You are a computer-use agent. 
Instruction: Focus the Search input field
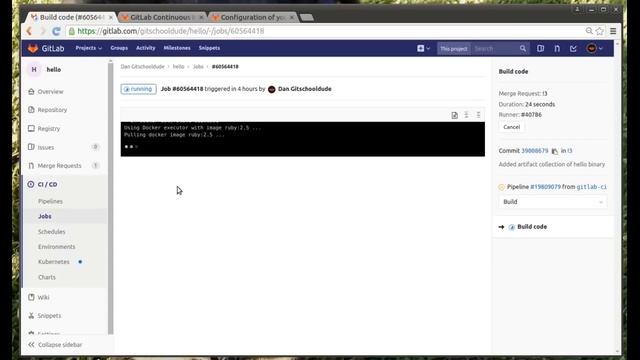click(x=495, y=49)
